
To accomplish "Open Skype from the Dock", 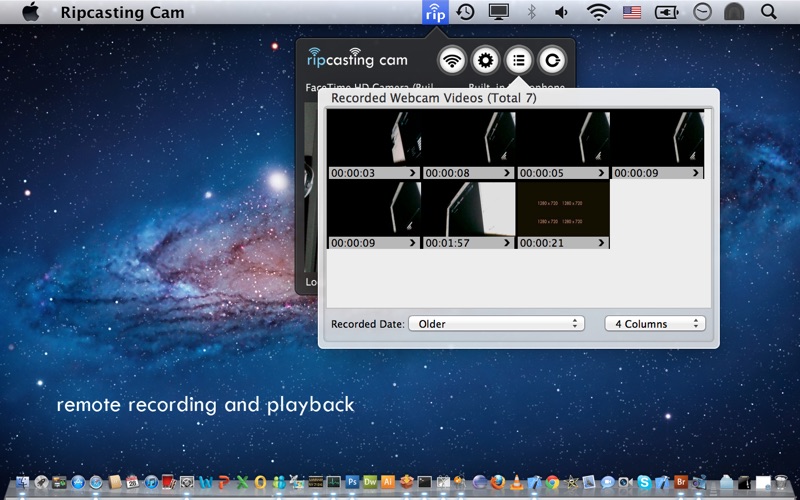I will [x=644, y=482].
